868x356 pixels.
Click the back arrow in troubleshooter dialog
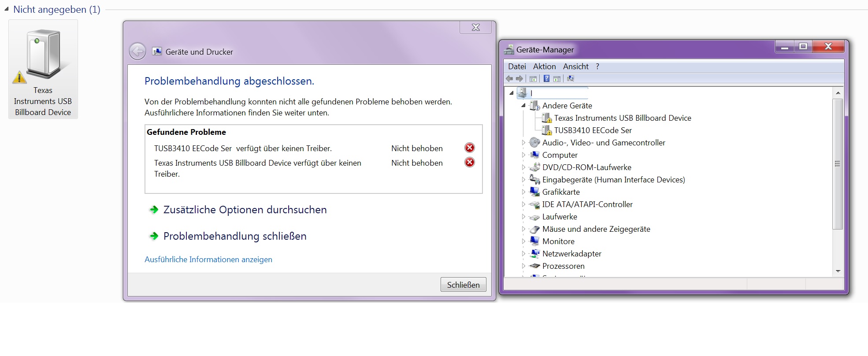click(137, 52)
